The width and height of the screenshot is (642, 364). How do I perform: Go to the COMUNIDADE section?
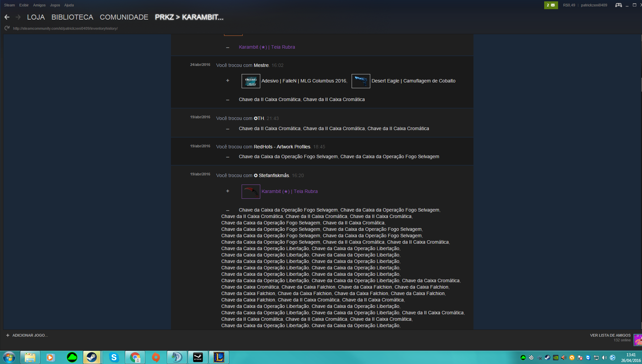coord(124,17)
